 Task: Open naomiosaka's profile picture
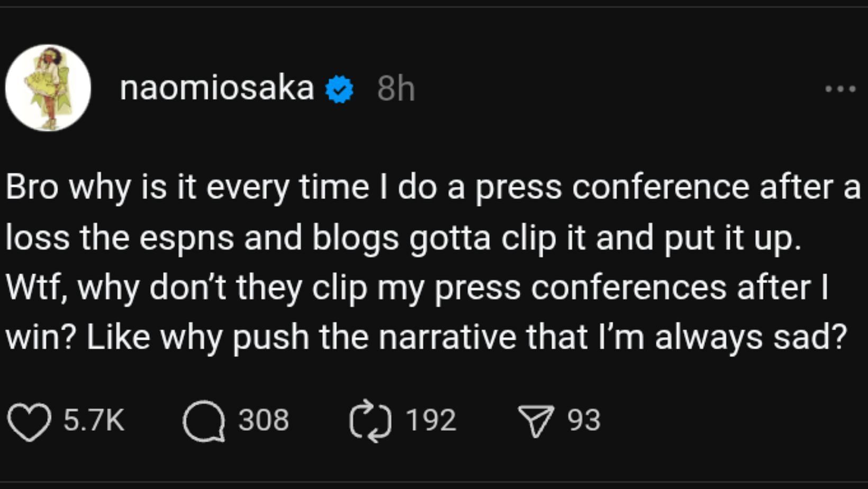tap(48, 88)
